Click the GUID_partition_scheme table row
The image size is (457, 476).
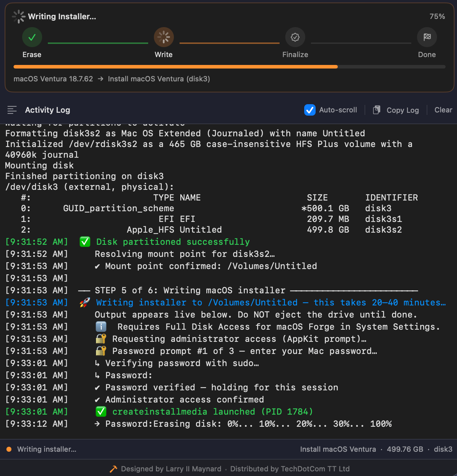(x=206, y=208)
